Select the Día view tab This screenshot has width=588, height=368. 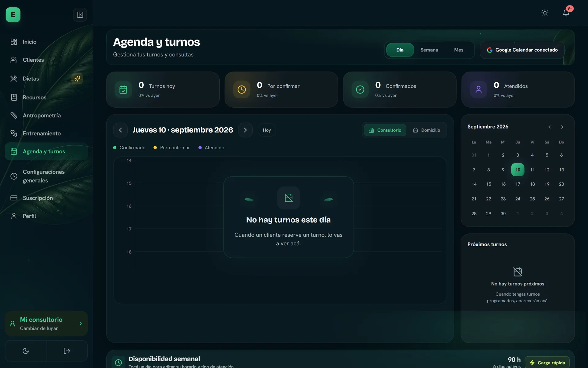click(x=400, y=50)
